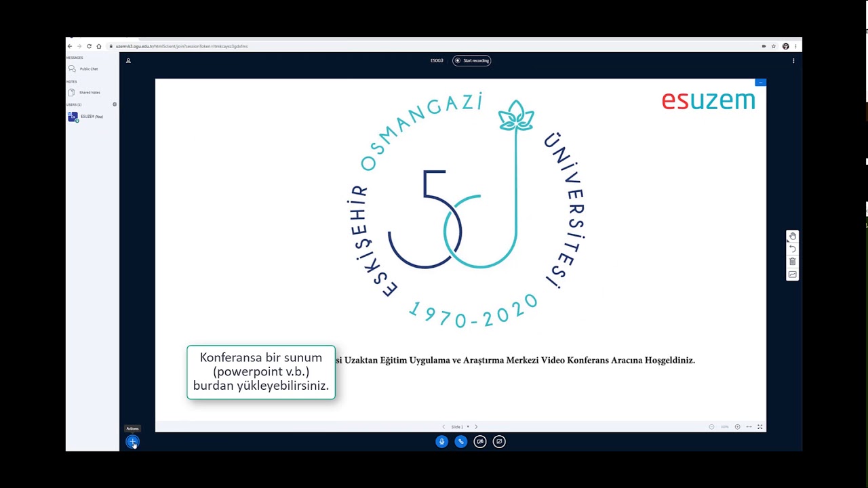Go to next slide
Screen dimensions: 868x488
(476, 427)
